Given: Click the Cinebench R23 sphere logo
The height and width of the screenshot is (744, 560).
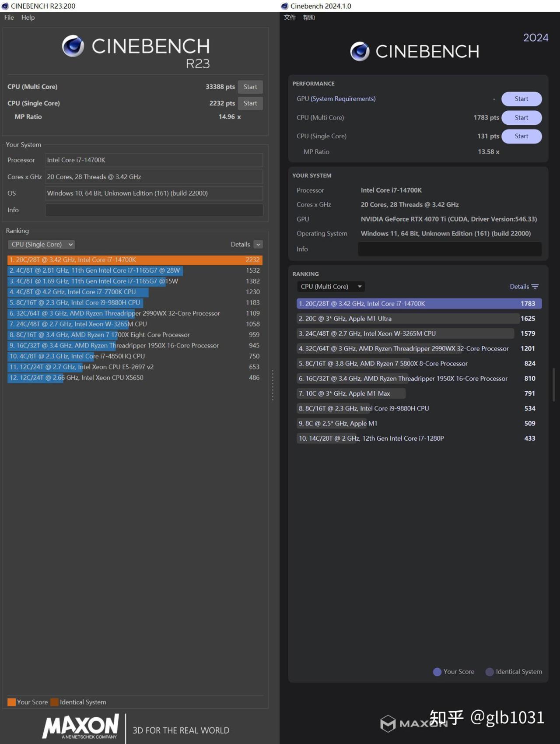Looking at the screenshot, I should click(x=73, y=46).
